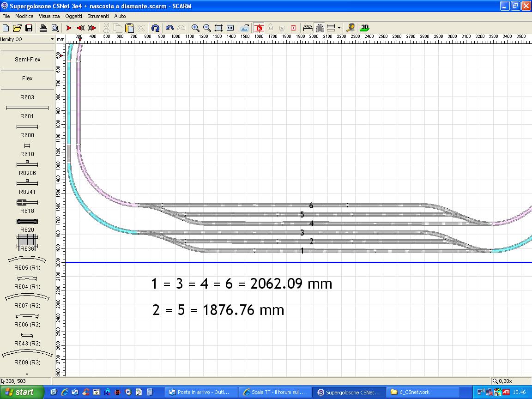Click the double red left arrows icon
The width and height of the screenshot is (532, 399).
pyautogui.click(x=80, y=28)
